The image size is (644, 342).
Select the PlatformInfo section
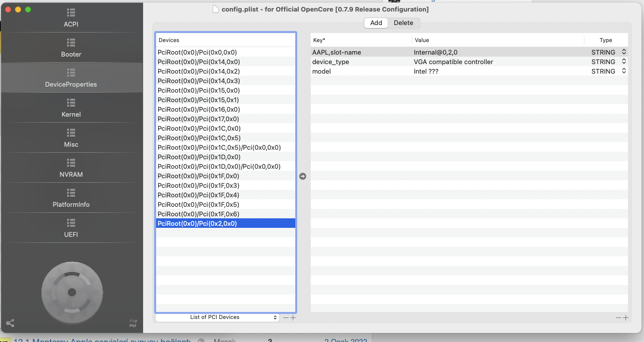click(71, 198)
